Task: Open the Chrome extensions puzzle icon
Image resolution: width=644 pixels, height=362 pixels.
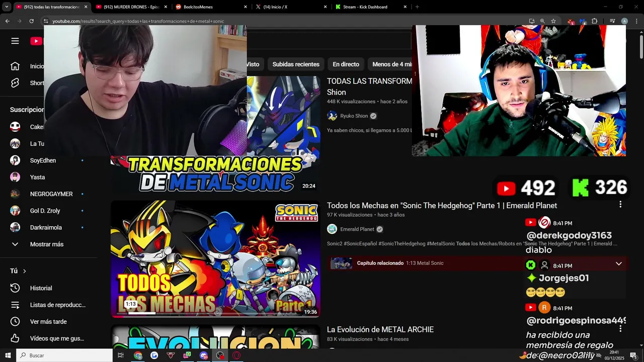Action: 594,21
